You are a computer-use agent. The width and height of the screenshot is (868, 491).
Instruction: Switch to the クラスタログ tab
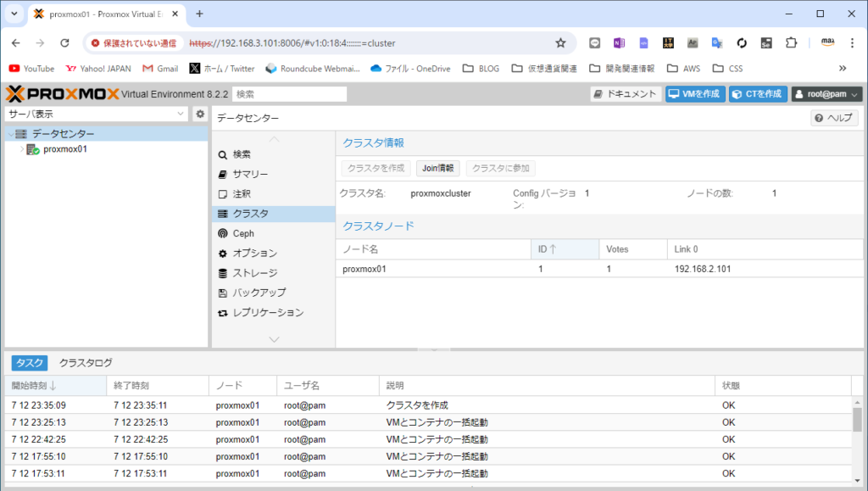click(86, 363)
